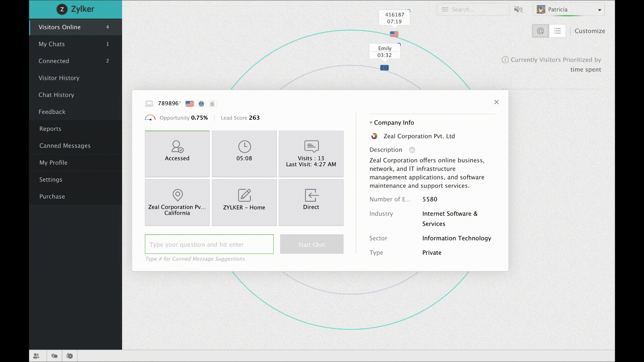Close the visitor details popup
This screenshot has height=362, width=644.
(496, 102)
